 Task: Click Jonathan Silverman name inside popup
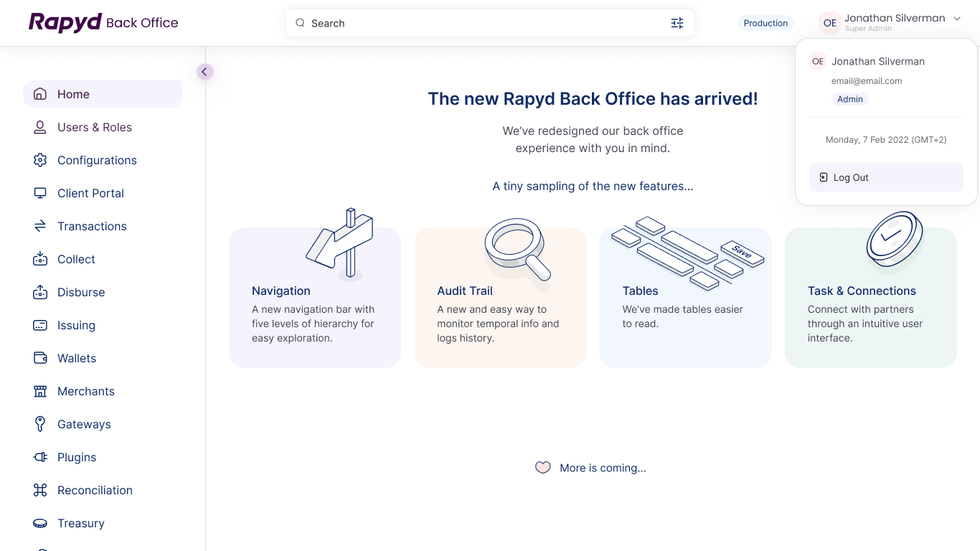click(x=878, y=62)
